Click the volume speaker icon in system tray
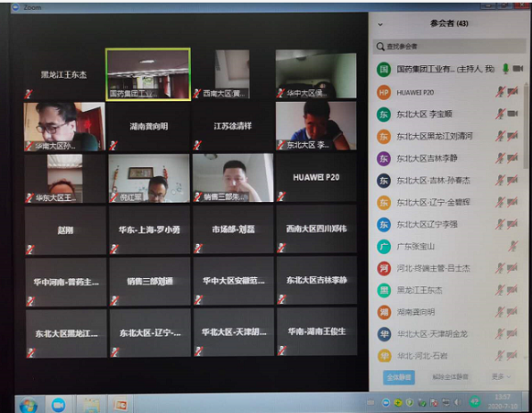 (x=458, y=403)
